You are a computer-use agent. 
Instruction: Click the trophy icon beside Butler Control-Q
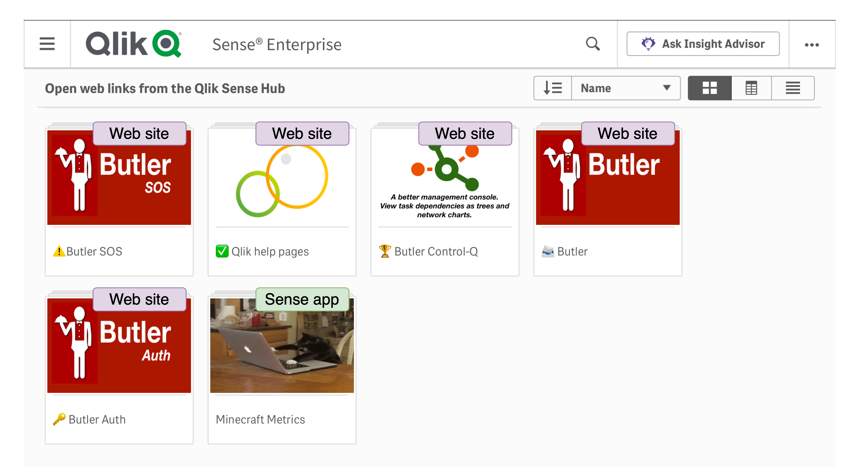click(385, 251)
